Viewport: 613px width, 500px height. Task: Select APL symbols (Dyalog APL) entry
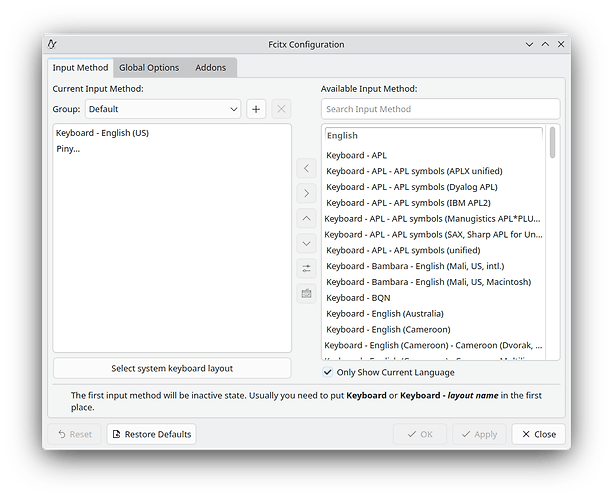pyautogui.click(x=434, y=187)
